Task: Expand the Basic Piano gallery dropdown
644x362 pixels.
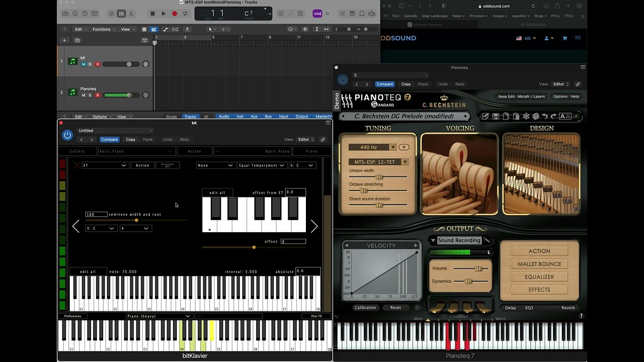Action: click(136, 151)
